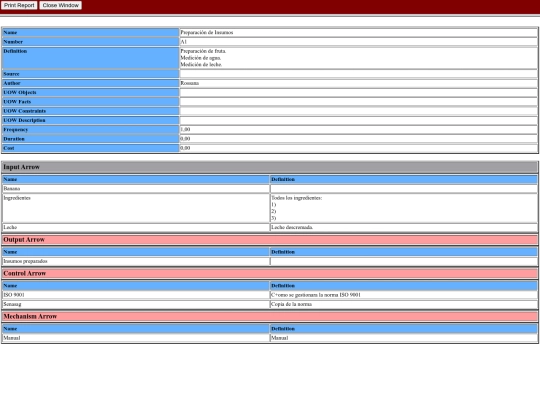Screen dimensions: 540x405
Task: Click the 'Senasag' control arrow name
Action: pyautogui.click(x=12, y=304)
